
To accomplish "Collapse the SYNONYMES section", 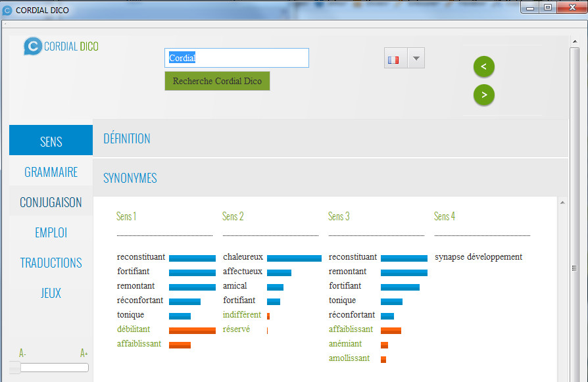I will point(330,178).
